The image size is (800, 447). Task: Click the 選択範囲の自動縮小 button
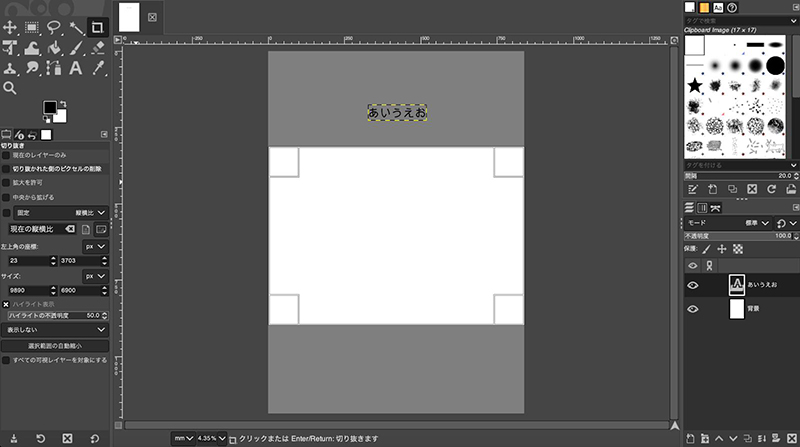[55, 346]
